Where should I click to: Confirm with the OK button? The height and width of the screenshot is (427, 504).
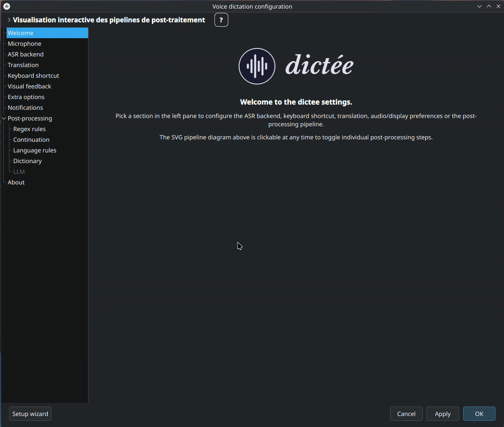pyautogui.click(x=479, y=414)
